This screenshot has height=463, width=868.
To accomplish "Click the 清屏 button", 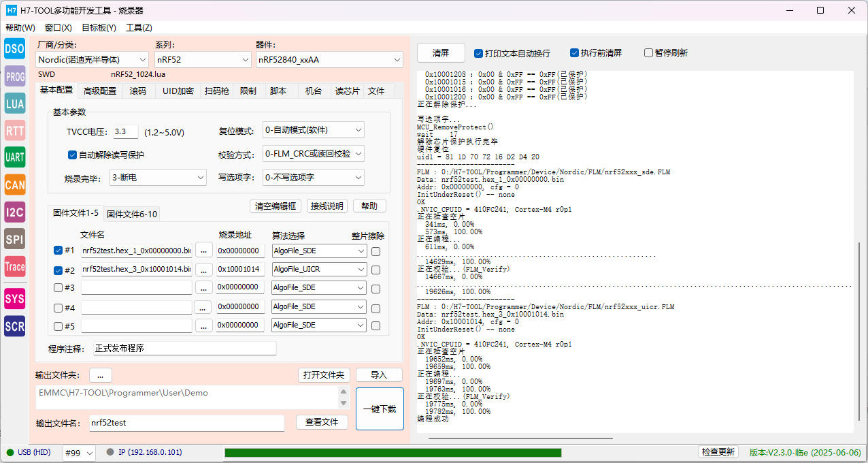I will click(441, 53).
